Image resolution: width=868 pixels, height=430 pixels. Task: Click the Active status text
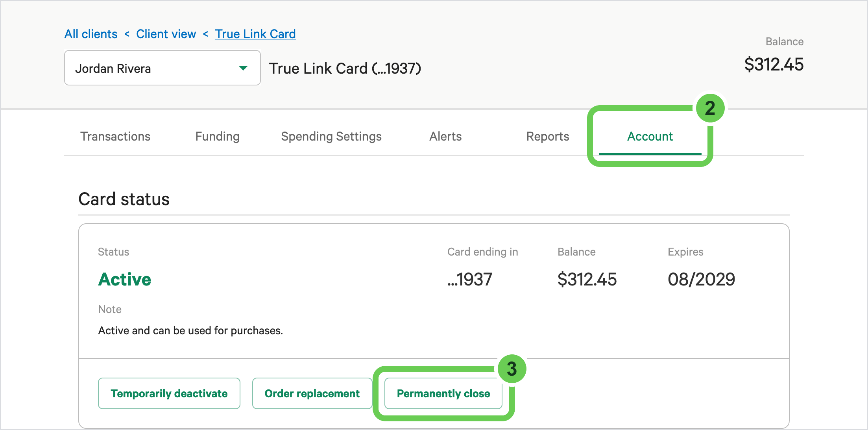point(125,280)
